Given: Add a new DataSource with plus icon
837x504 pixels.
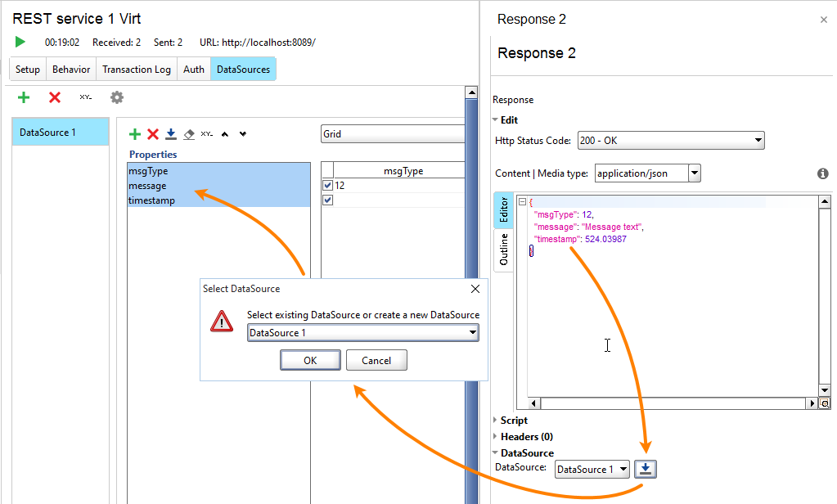Looking at the screenshot, I should coord(23,97).
